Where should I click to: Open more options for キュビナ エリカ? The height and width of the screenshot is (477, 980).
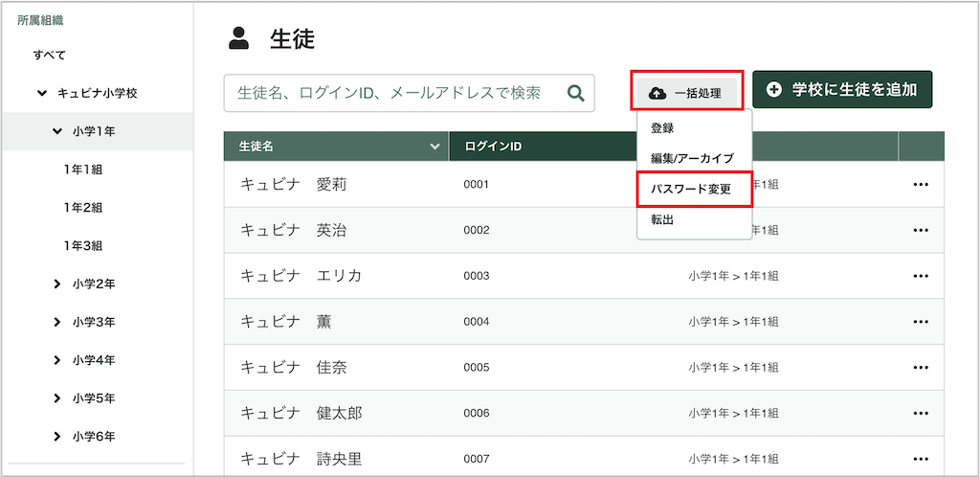click(x=920, y=276)
